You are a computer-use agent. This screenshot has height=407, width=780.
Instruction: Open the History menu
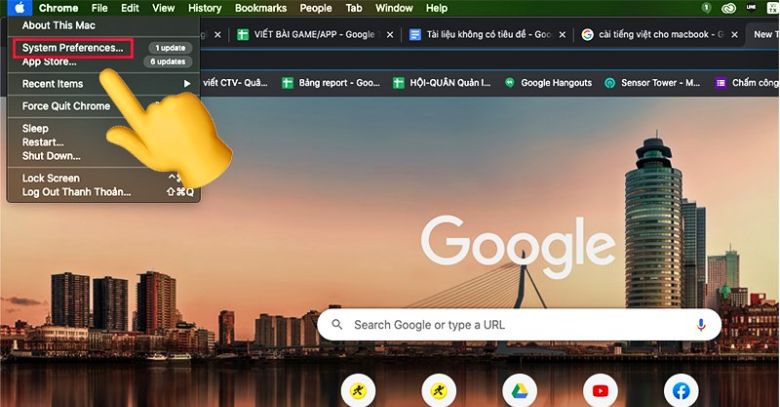tap(204, 8)
